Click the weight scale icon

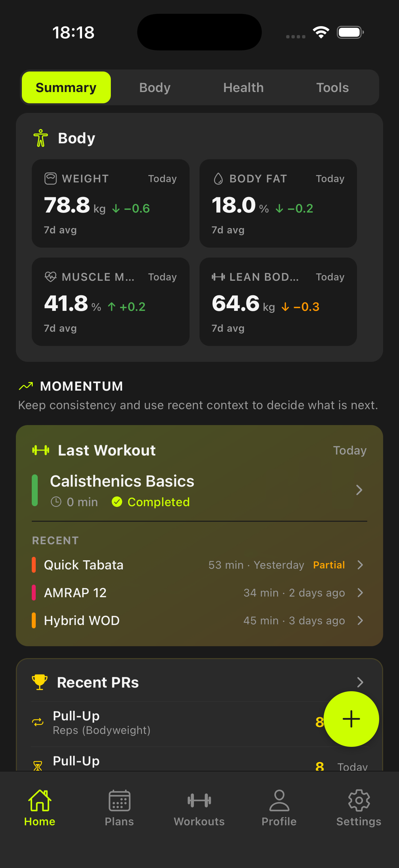[x=51, y=178]
